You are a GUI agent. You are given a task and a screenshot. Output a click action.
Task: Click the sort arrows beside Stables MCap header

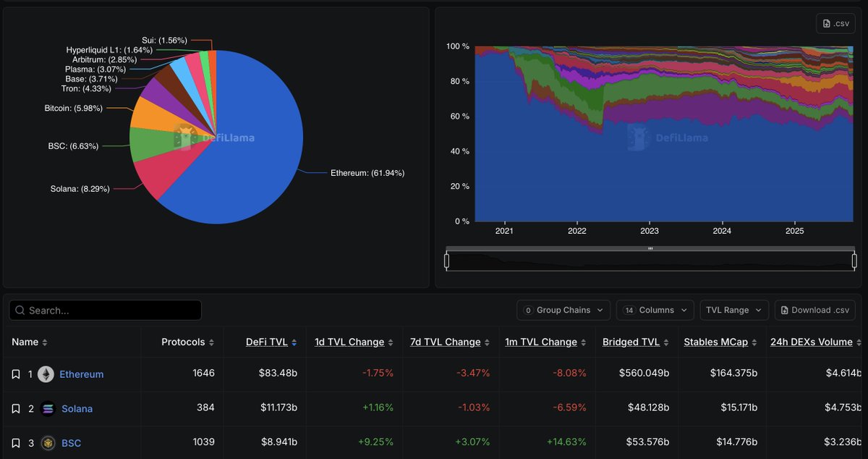(754, 342)
